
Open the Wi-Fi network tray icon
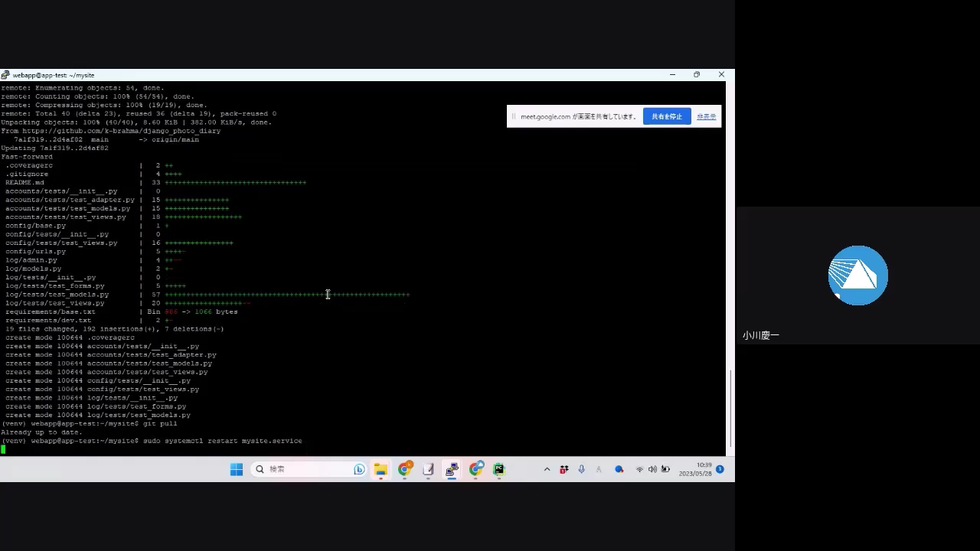click(639, 469)
